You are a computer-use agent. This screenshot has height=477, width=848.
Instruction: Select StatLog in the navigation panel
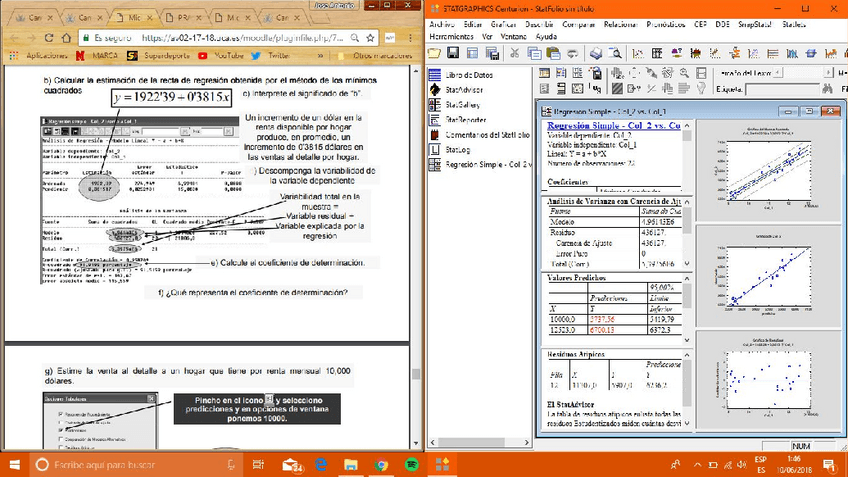click(x=456, y=149)
